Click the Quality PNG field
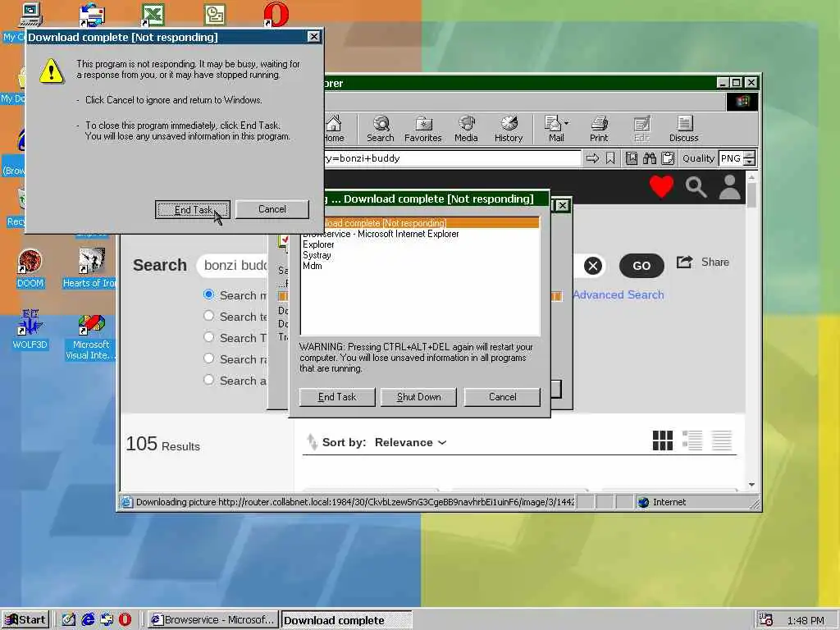840x630 pixels. click(731, 158)
